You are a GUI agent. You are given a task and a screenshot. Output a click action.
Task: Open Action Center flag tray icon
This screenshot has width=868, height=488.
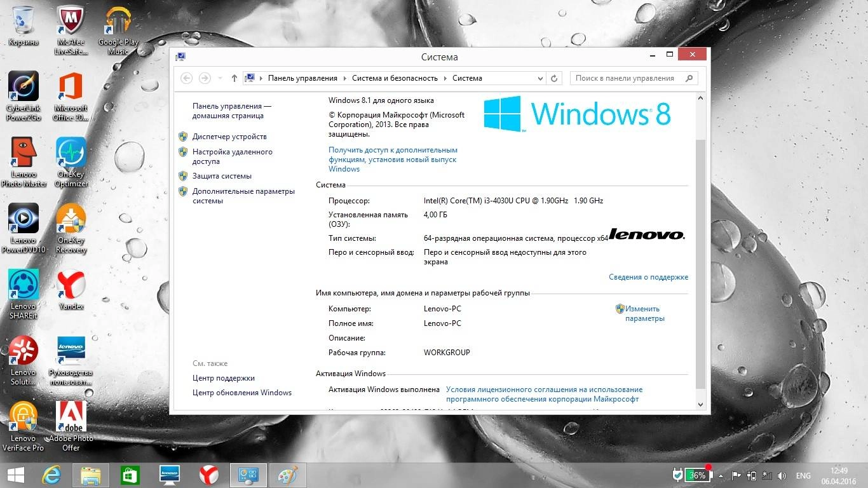click(736, 476)
